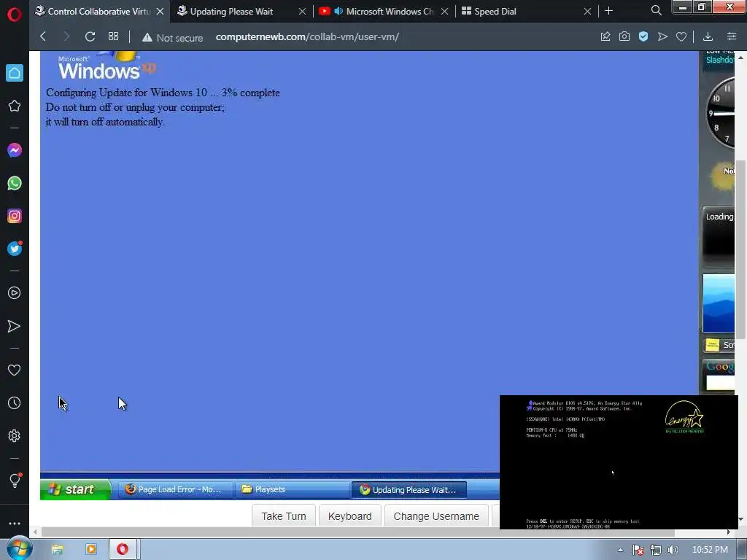This screenshot has height=560, width=747.
Task: Open the Player icon in sidebar
Action: pos(15,293)
